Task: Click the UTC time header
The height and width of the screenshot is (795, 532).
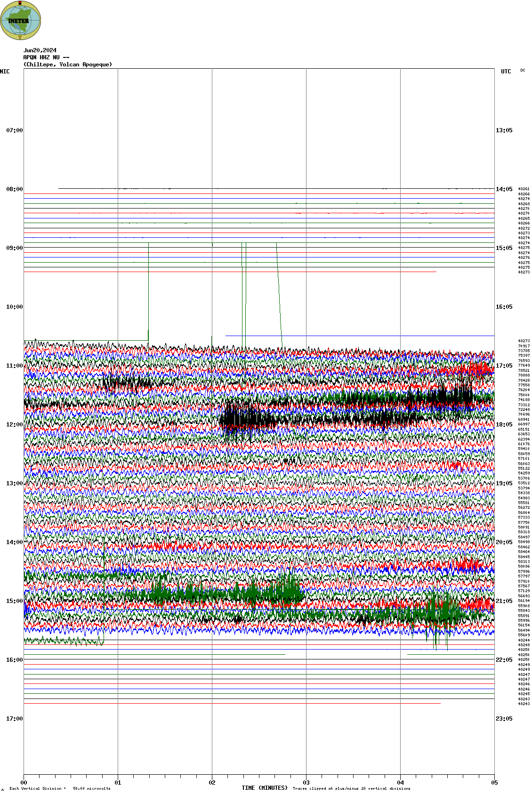Action: (506, 72)
